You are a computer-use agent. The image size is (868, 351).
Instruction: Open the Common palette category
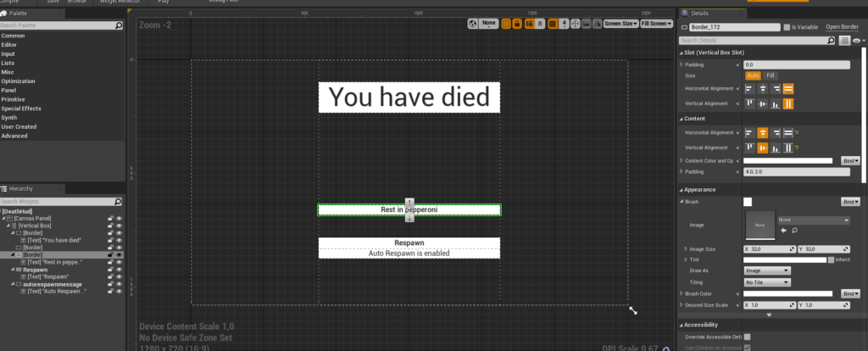tap(13, 36)
